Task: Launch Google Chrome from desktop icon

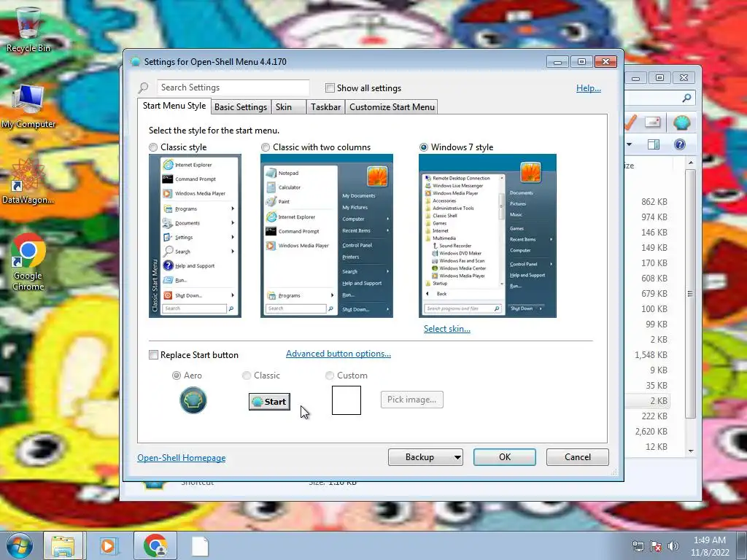Action: [28, 262]
